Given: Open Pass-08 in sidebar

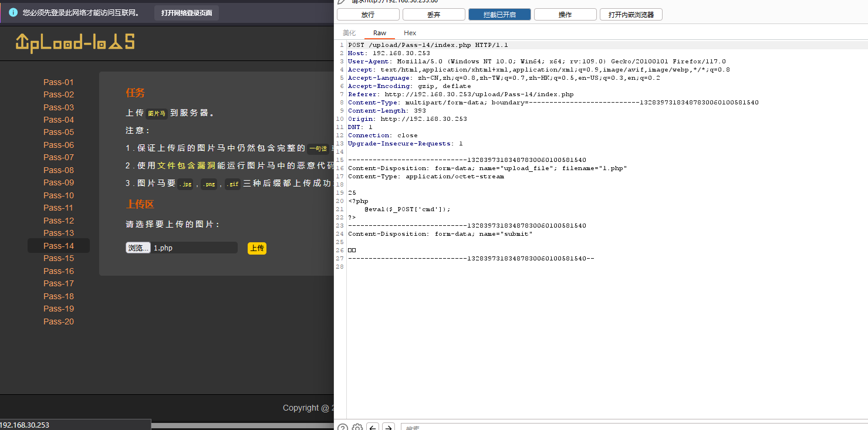Looking at the screenshot, I should (59, 170).
